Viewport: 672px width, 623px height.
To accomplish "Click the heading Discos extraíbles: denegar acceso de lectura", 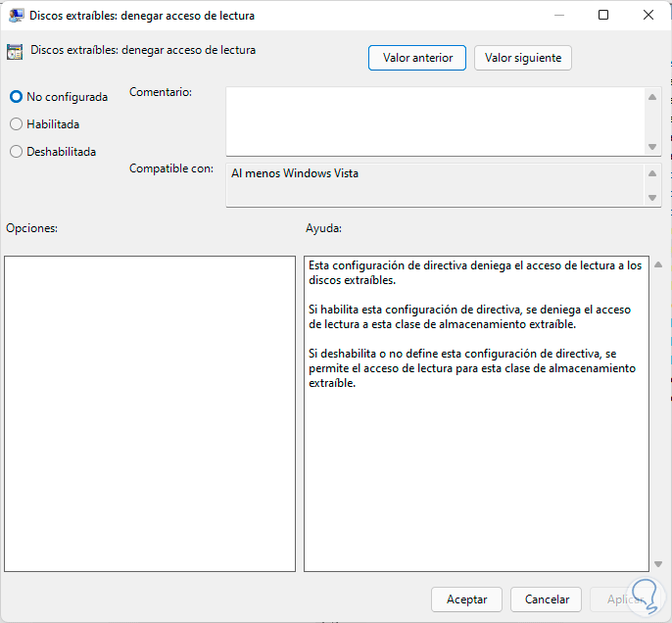I will pos(143,50).
